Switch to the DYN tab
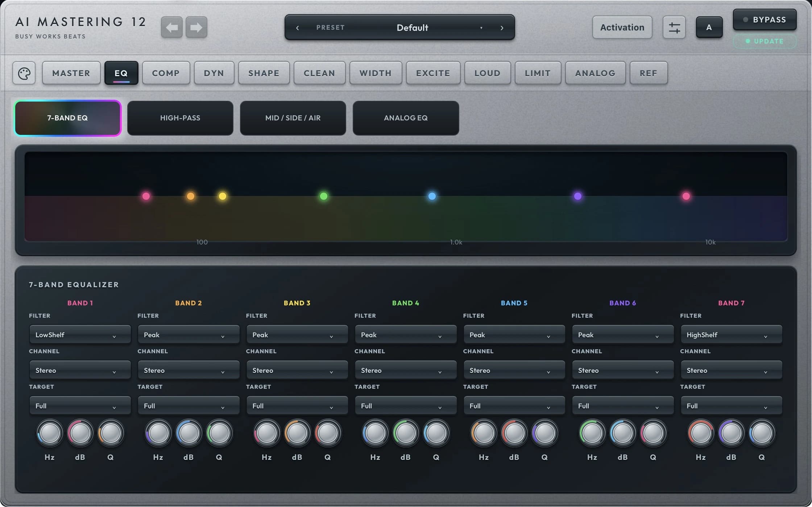812x507 pixels. [x=214, y=73]
